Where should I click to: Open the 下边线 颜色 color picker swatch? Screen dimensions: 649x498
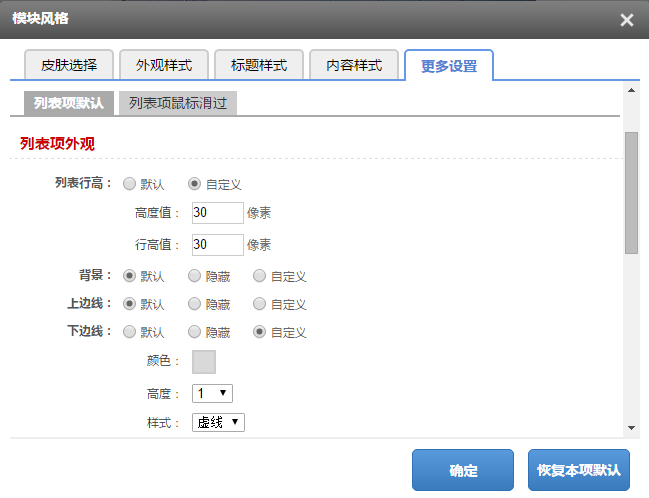click(x=204, y=362)
